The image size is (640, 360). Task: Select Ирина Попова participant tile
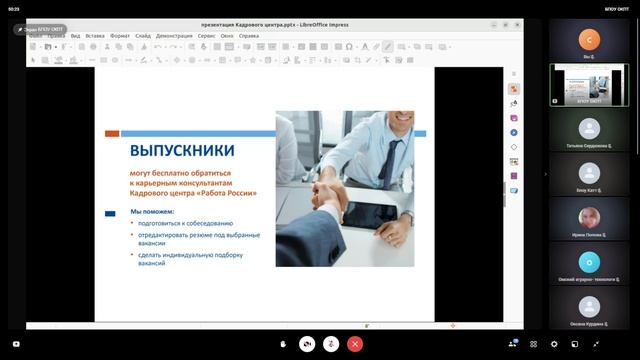(x=589, y=219)
